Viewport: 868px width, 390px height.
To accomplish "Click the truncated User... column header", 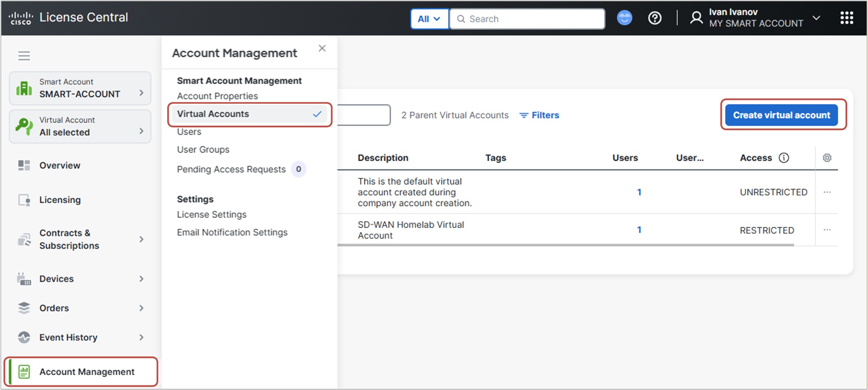I will (690, 158).
